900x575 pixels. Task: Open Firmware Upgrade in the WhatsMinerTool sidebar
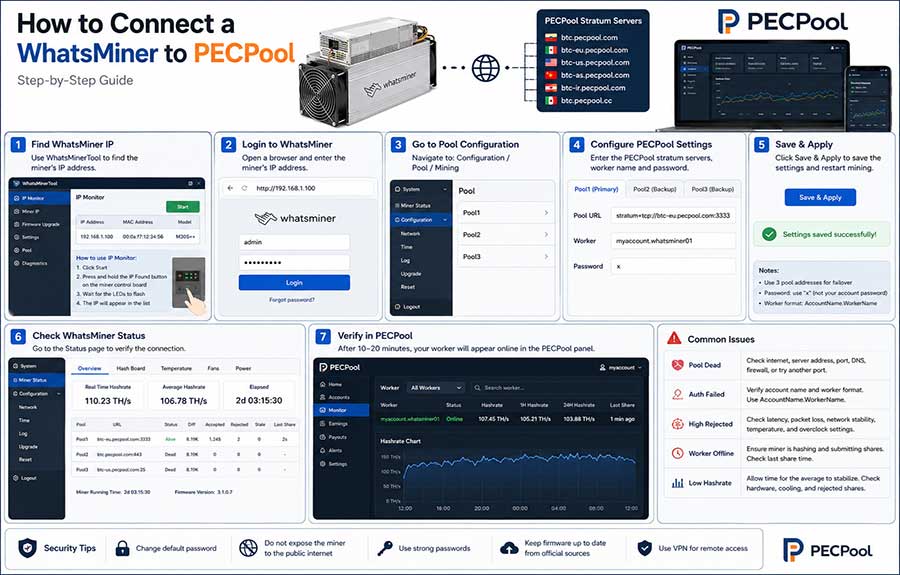click(37, 224)
